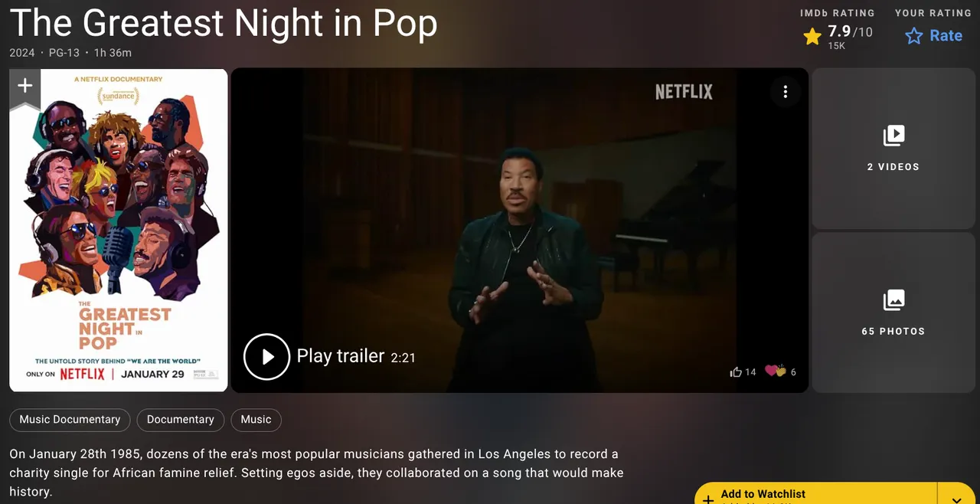Click the Add to Watchlist button
Screen dimensions: 980x504
click(816, 494)
